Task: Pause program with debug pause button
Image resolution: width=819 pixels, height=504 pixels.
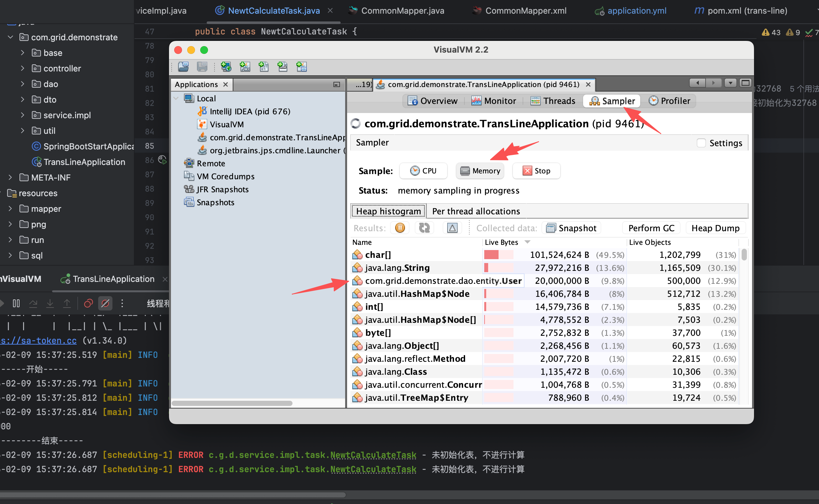Action: (x=16, y=303)
